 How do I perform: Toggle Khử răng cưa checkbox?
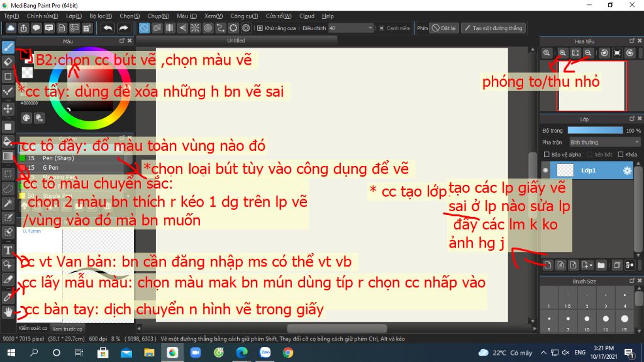[x=260, y=28]
